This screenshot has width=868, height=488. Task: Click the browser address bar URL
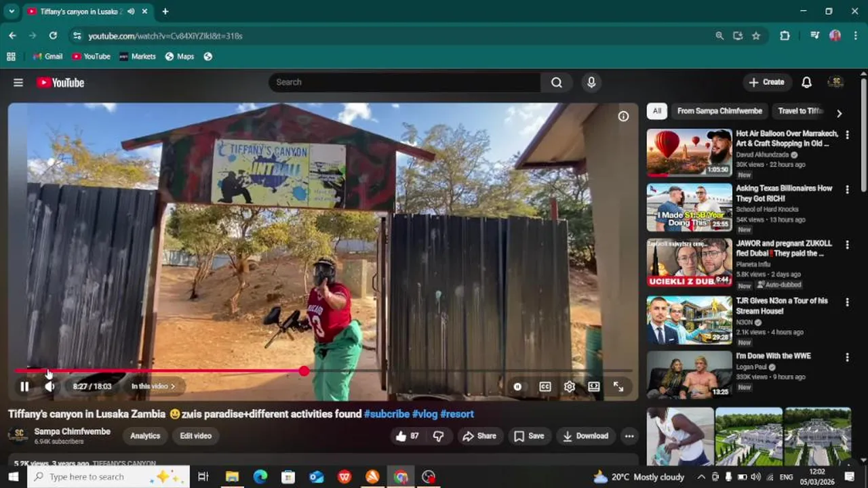coord(165,36)
